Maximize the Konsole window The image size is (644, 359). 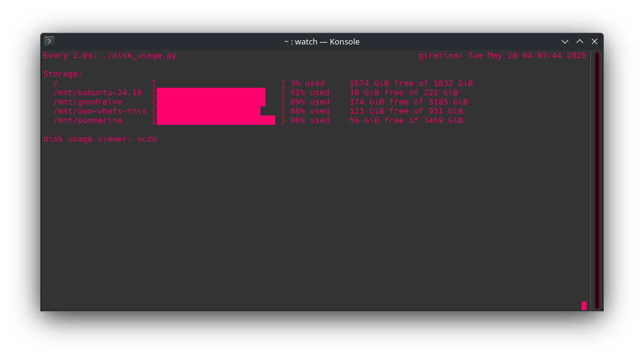(580, 41)
